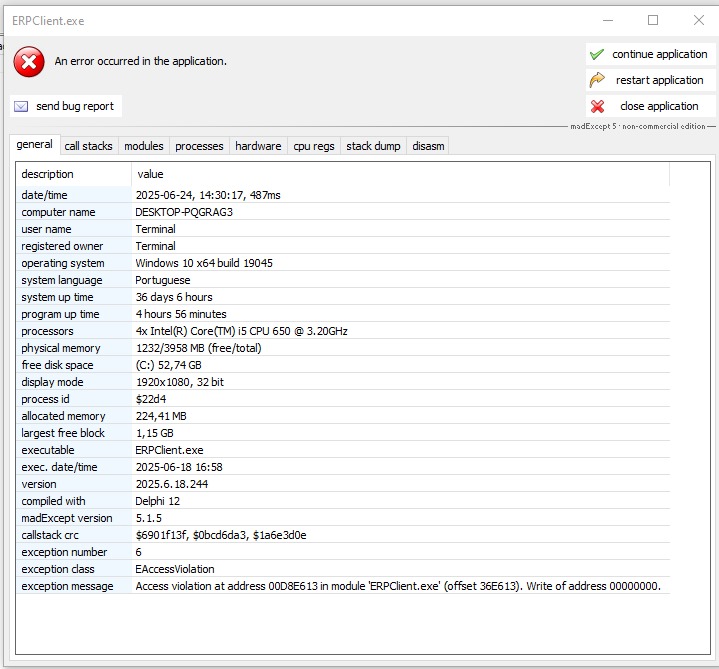Switch to the call stacks tab
Image resolution: width=719 pixels, height=669 pixels.
(x=88, y=146)
